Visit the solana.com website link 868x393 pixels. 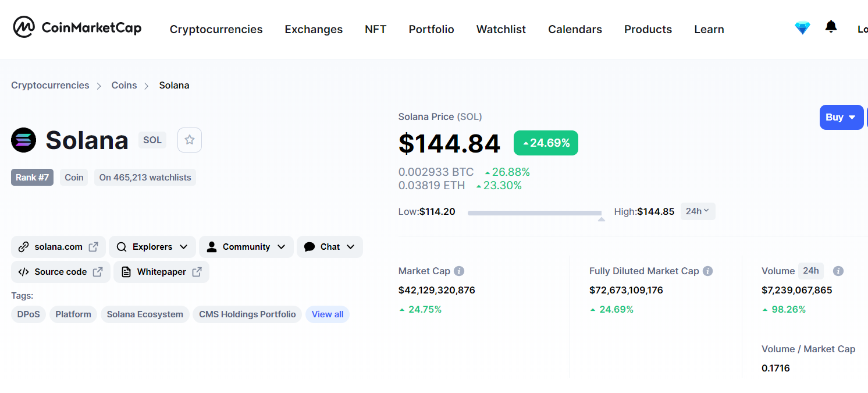(58, 247)
